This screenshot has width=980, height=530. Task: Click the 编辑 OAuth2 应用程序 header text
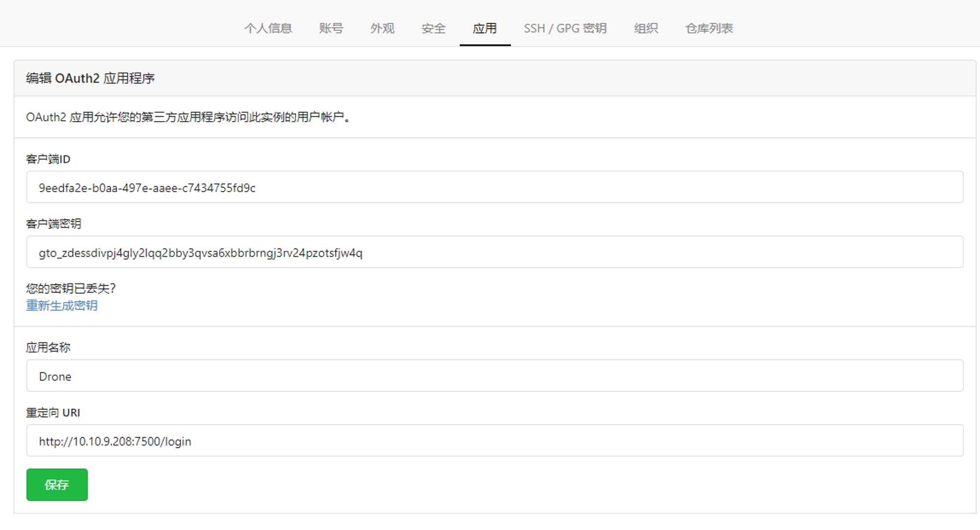(x=90, y=78)
